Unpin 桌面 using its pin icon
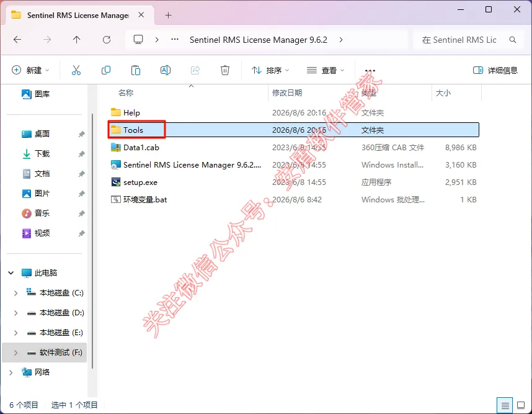The height and width of the screenshot is (414, 532). point(81,134)
